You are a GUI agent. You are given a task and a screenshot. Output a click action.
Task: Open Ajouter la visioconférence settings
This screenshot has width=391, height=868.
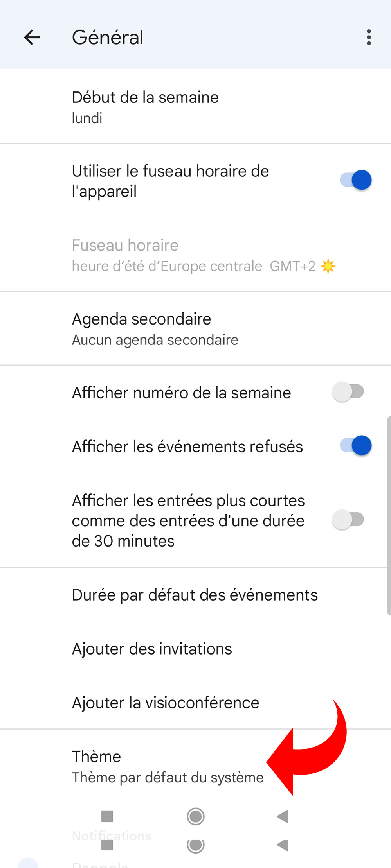point(166,703)
